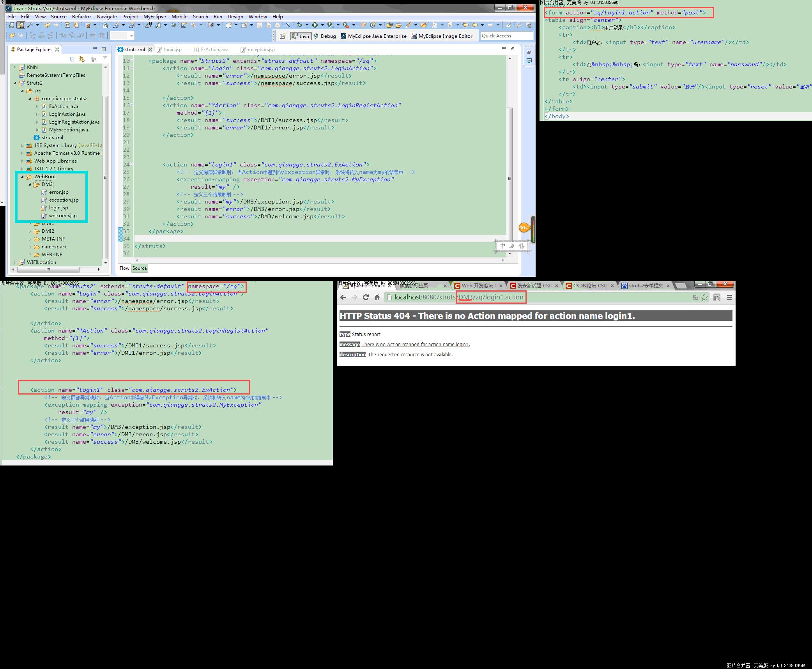Switch to the Source tab below editor
The width and height of the screenshot is (812, 669).
point(139,268)
